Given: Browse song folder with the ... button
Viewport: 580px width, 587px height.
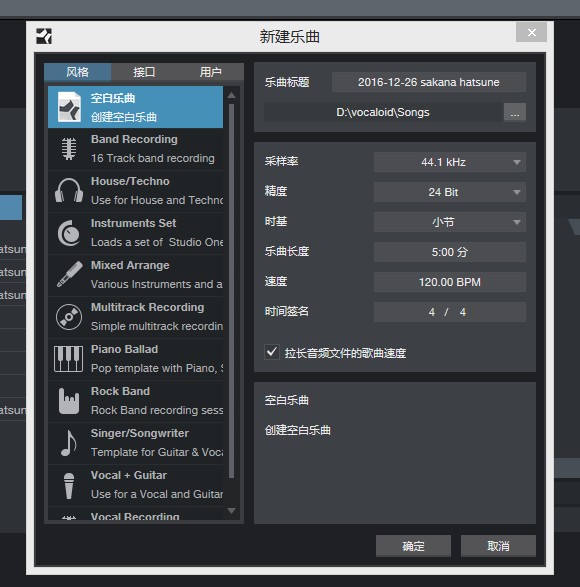Looking at the screenshot, I should (515, 112).
